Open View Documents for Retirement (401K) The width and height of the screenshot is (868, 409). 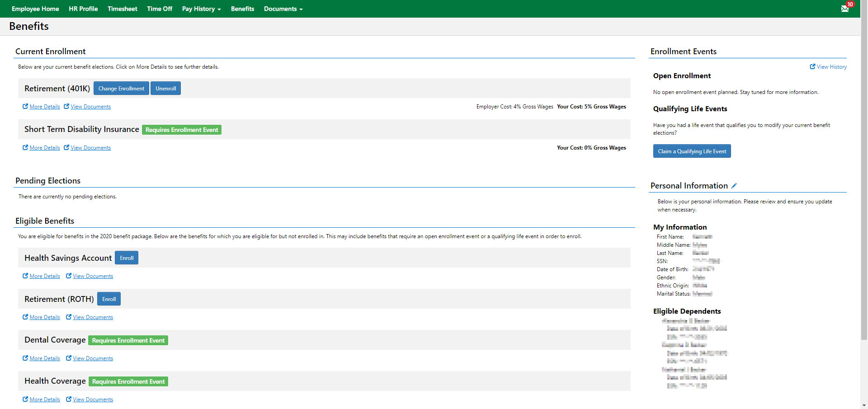91,106
